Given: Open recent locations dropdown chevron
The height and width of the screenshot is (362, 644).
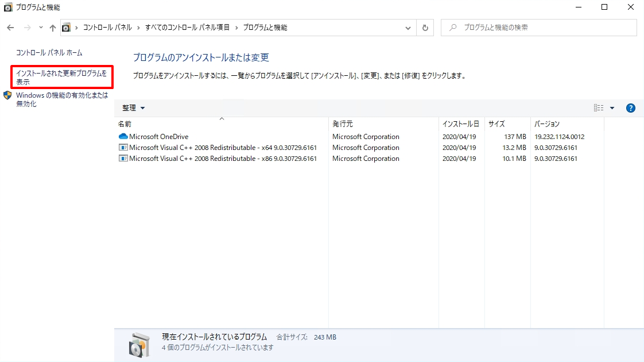Looking at the screenshot, I should tap(41, 28).
